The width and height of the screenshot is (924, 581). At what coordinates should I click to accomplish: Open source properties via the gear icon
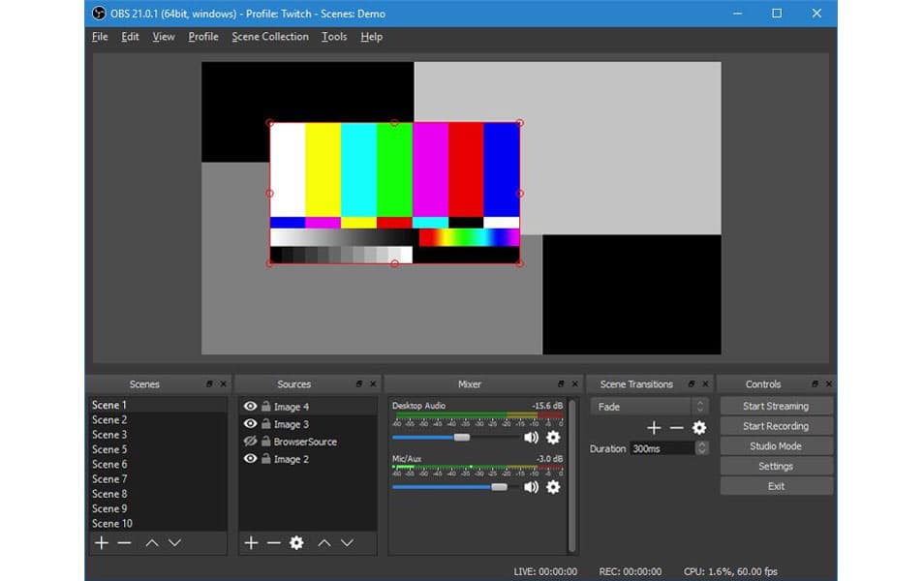pyautogui.click(x=295, y=543)
